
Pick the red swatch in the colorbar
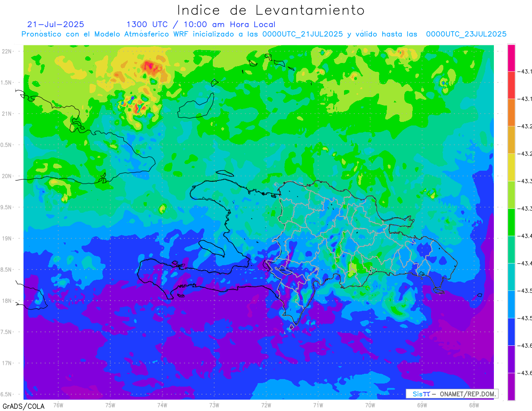click(x=511, y=85)
